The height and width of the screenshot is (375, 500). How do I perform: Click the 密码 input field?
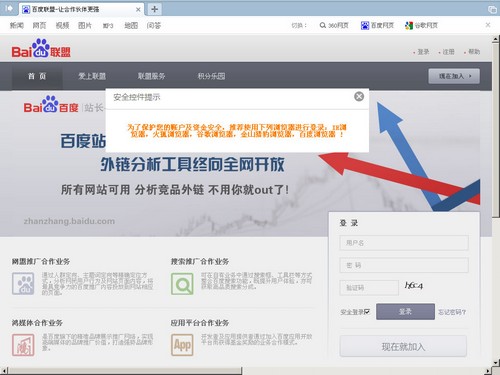[x=404, y=265]
